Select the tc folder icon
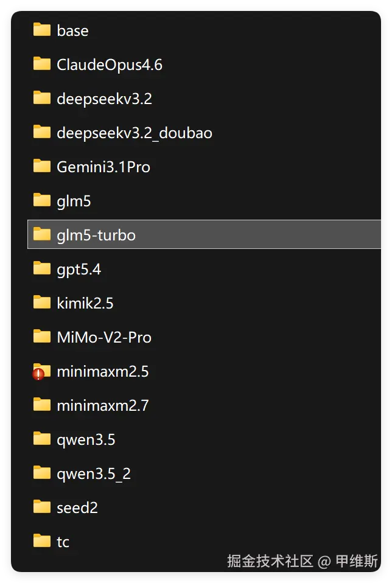 pos(41,542)
